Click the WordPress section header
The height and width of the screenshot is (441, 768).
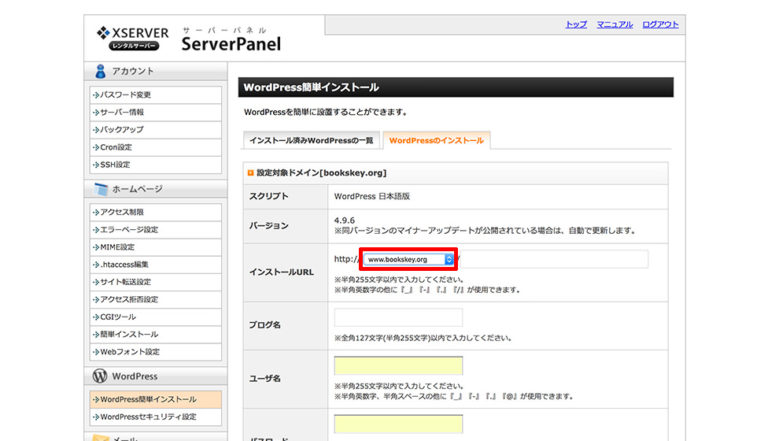[x=156, y=376]
